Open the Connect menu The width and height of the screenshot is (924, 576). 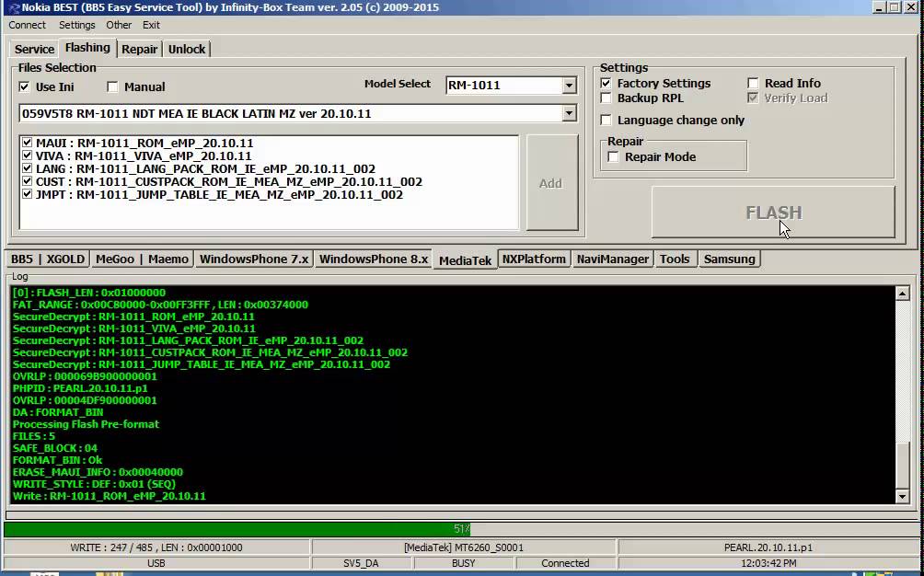tap(27, 25)
